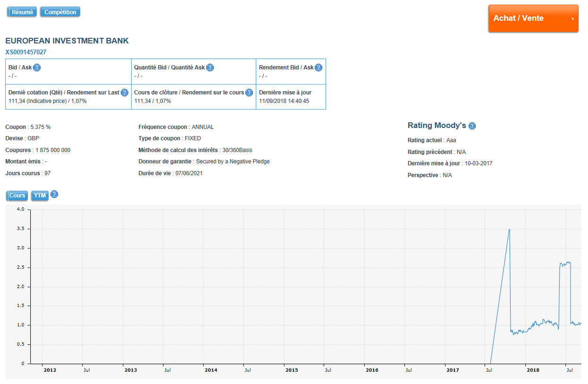Image resolution: width=588 pixels, height=384 pixels.
Task: Select the timestamp 11/09/2018 14:40:45
Action: pos(284,101)
